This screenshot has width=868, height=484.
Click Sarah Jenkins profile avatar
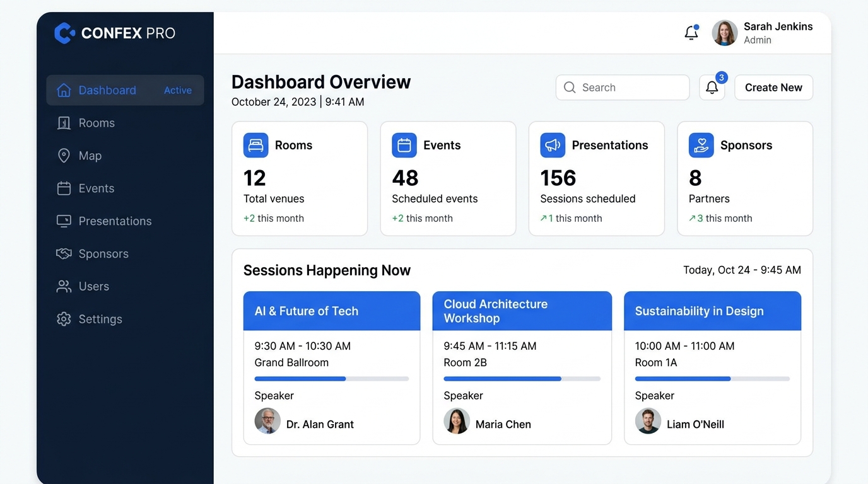point(725,33)
